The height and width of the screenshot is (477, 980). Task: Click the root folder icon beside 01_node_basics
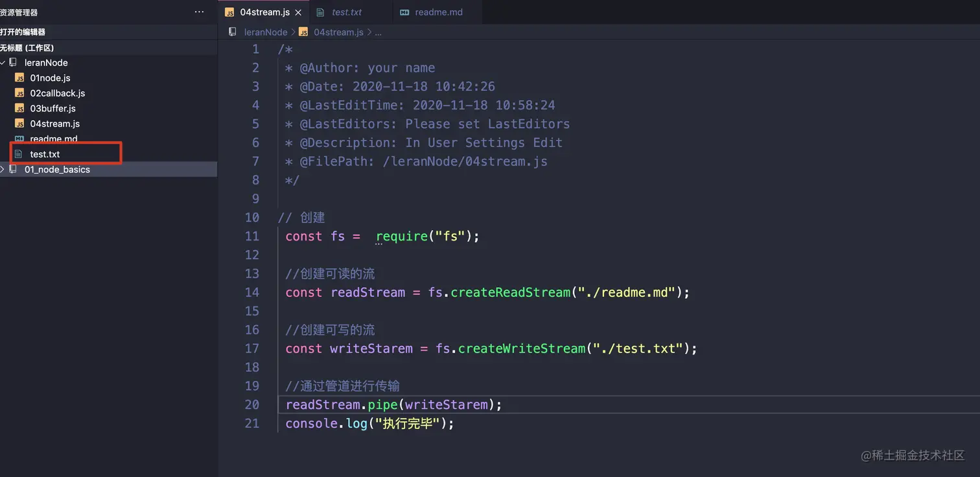pyautogui.click(x=13, y=170)
